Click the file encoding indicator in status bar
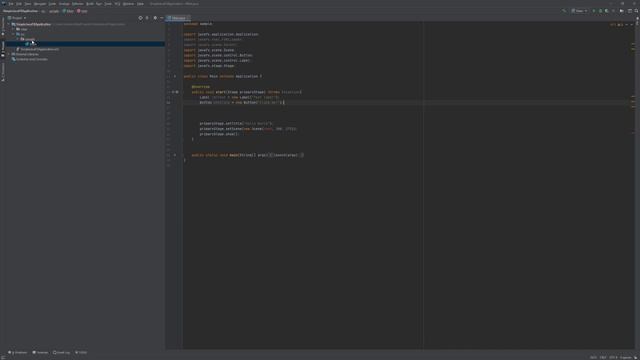Viewport: 640px width, 360px height. pos(613,358)
